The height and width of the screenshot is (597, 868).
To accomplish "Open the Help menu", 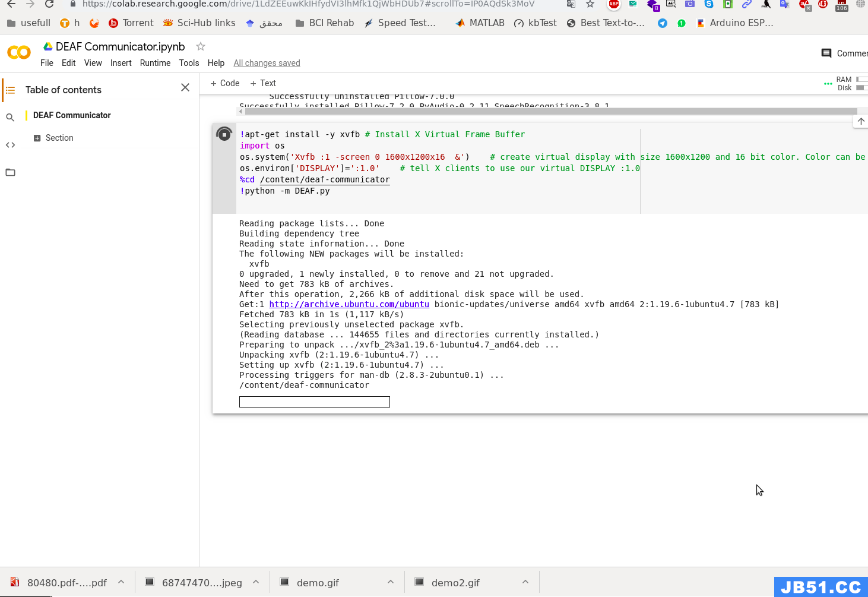I will (x=216, y=63).
